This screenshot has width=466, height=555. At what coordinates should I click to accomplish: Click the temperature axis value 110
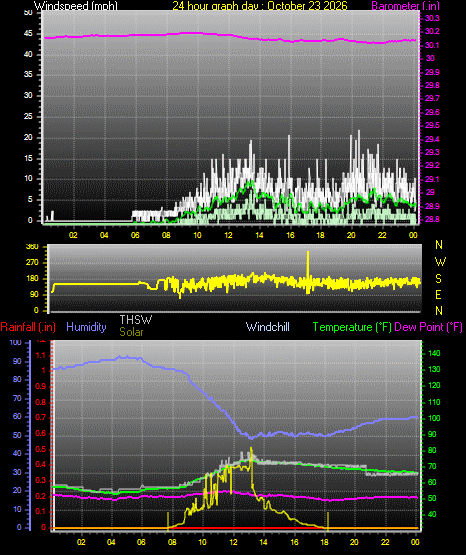pos(434,402)
